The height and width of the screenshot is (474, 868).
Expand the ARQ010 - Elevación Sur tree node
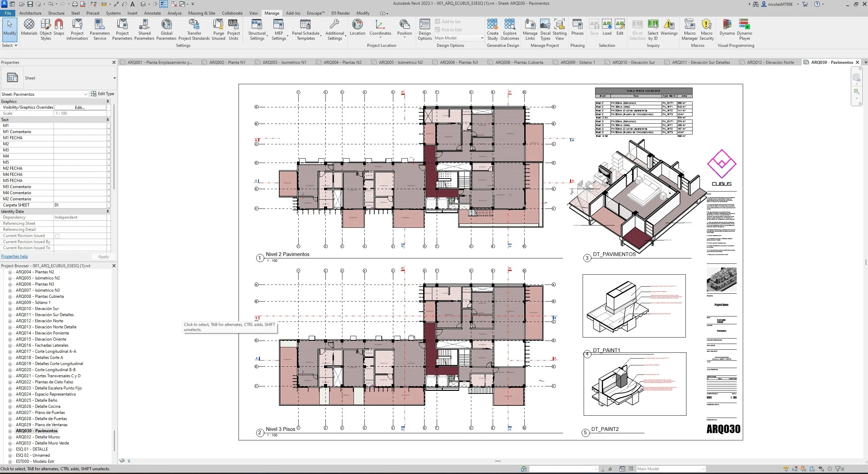10,309
